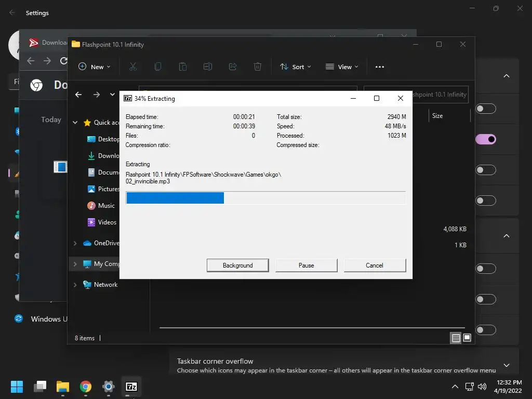Image resolution: width=532 pixels, height=399 pixels.
Task: Open Task View on taskbar
Action: (39, 387)
